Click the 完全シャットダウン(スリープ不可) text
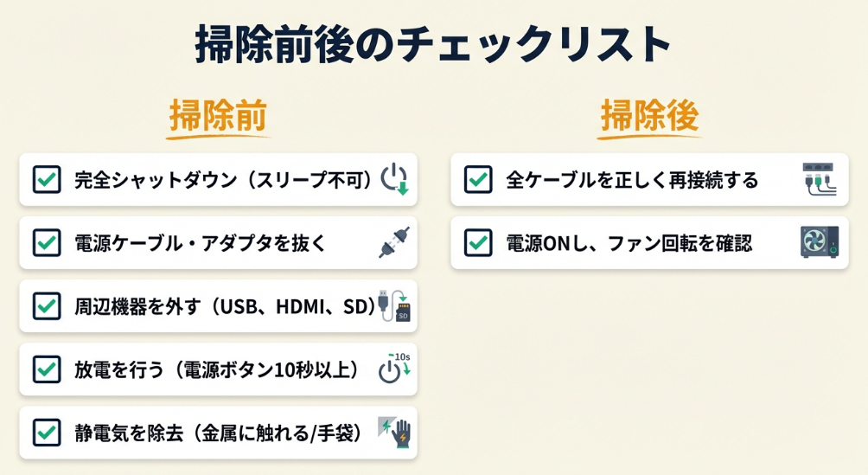The width and height of the screenshot is (868, 475). point(223,180)
